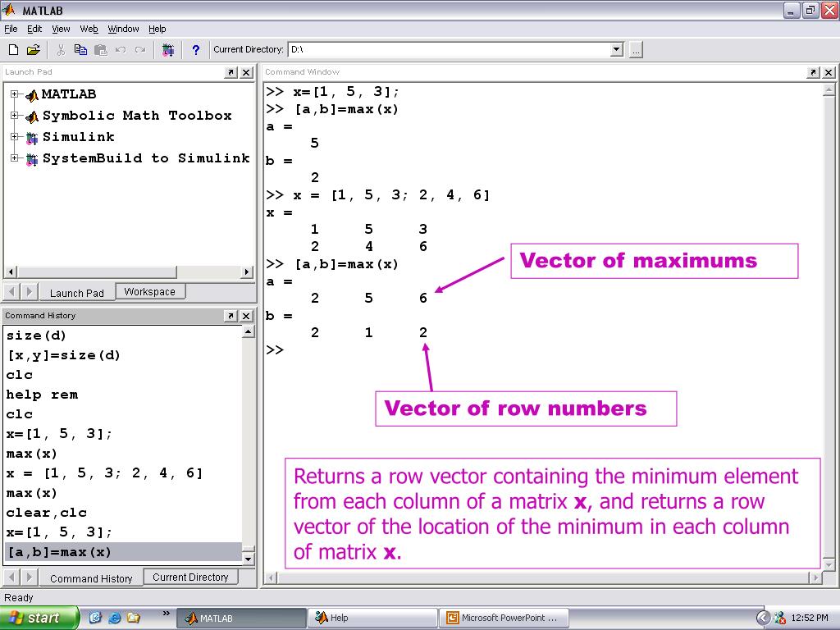This screenshot has height=630, width=840.
Task: Click Launch Pad horizontal scrollbar left arrow
Action: 11,272
